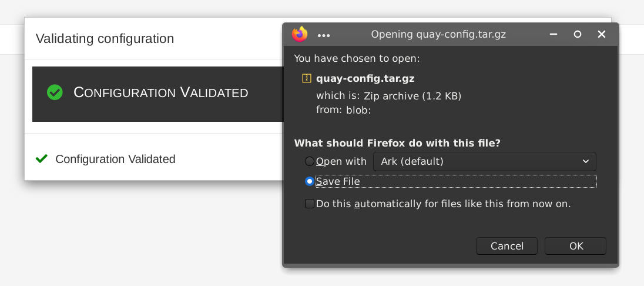Maximize the Opening quay-config.tar.gz dialog
The image size is (644, 286).
coord(578,35)
